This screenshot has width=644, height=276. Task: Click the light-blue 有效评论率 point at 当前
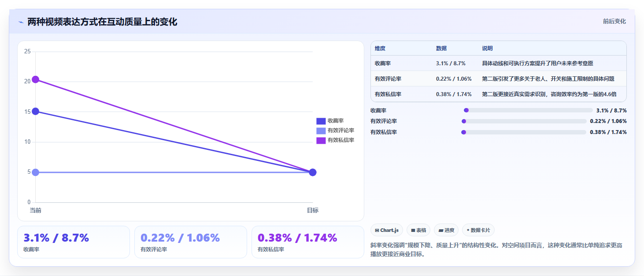tap(35, 172)
